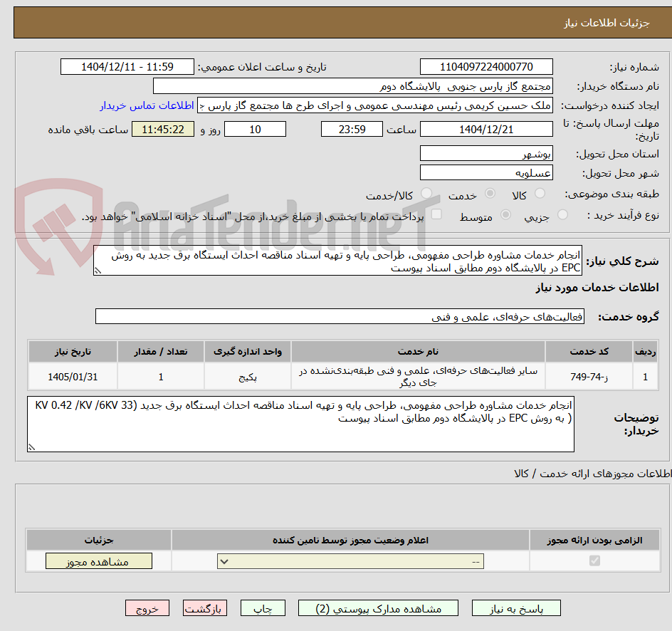Click the resize handle of buyer notes textarea
The image size is (672, 631).
click(x=31, y=447)
